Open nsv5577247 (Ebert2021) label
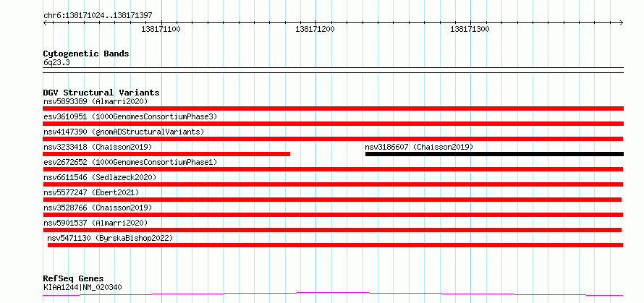Viewport: 644px width, 303px height. coord(91,192)
